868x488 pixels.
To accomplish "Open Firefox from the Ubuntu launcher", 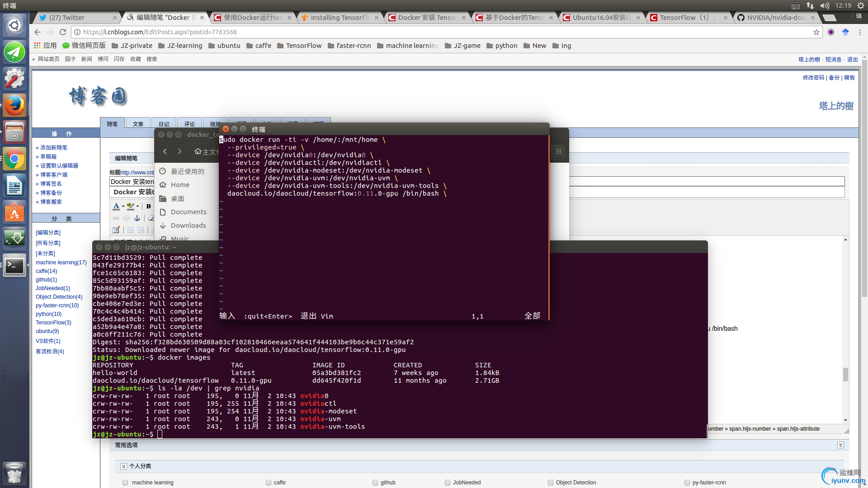I will pos(14,105).
